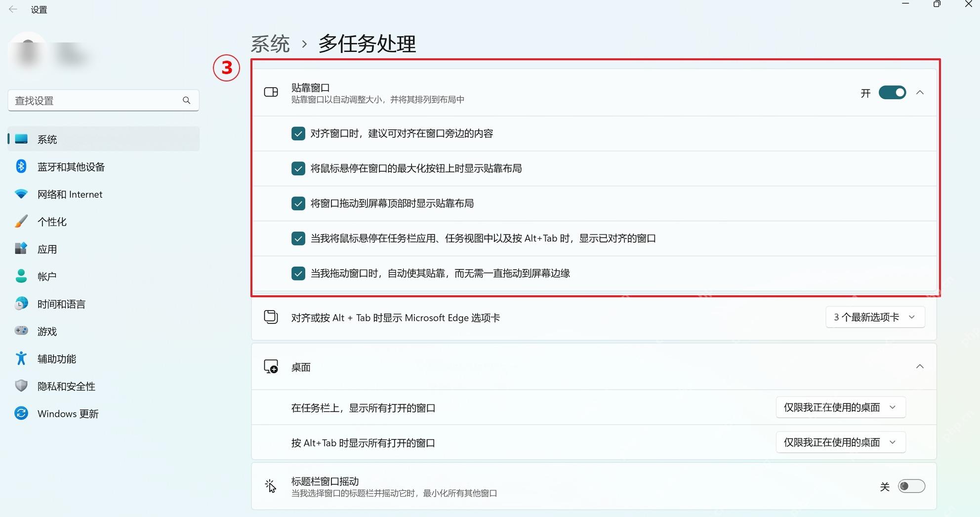This screenshot has height=517, width=980.
Task: Open 时间和语言 settings
Action: point(104,304)
